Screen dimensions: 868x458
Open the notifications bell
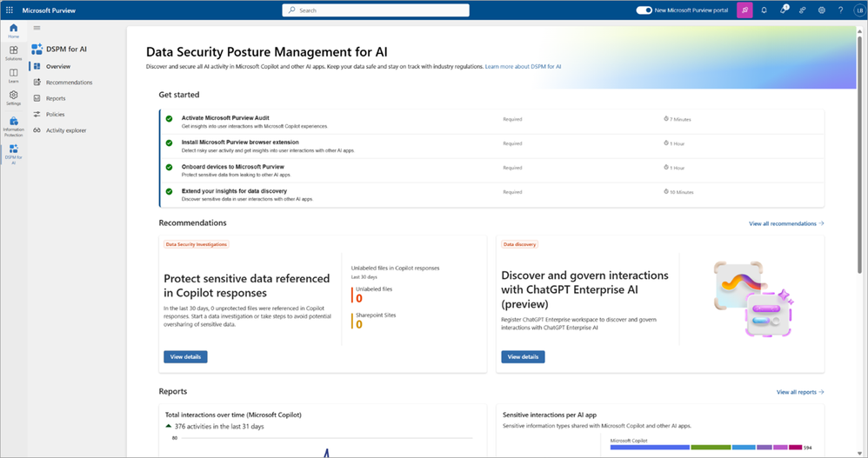764,10
